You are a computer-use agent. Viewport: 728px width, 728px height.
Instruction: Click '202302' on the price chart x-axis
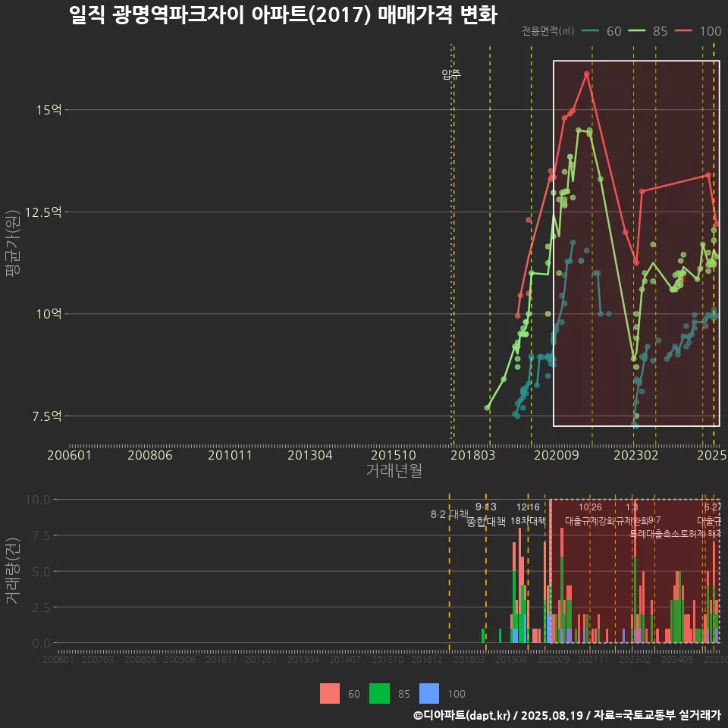coord(636,455)
